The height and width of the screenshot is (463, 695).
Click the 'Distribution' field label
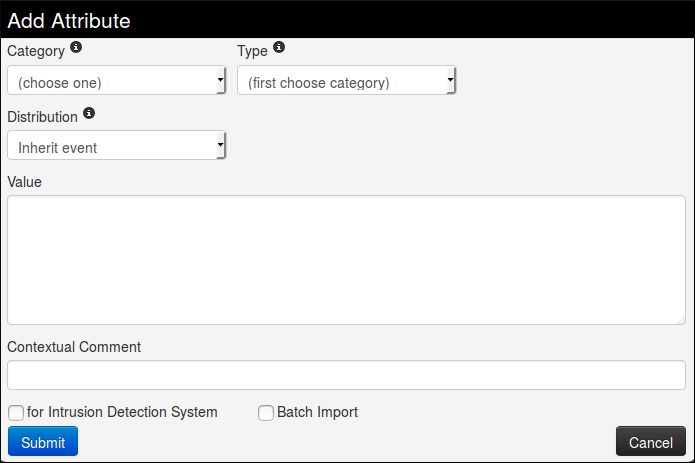42,116
